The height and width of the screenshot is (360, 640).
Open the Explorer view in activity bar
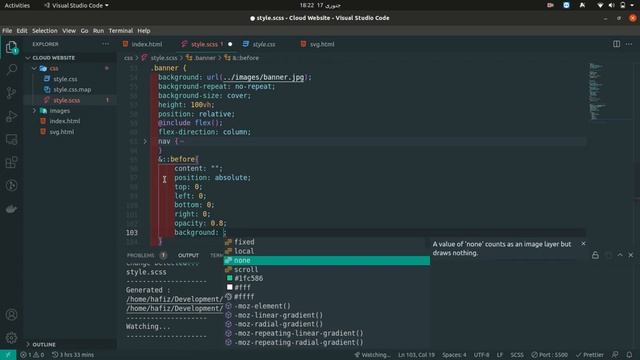pos(11,47)
